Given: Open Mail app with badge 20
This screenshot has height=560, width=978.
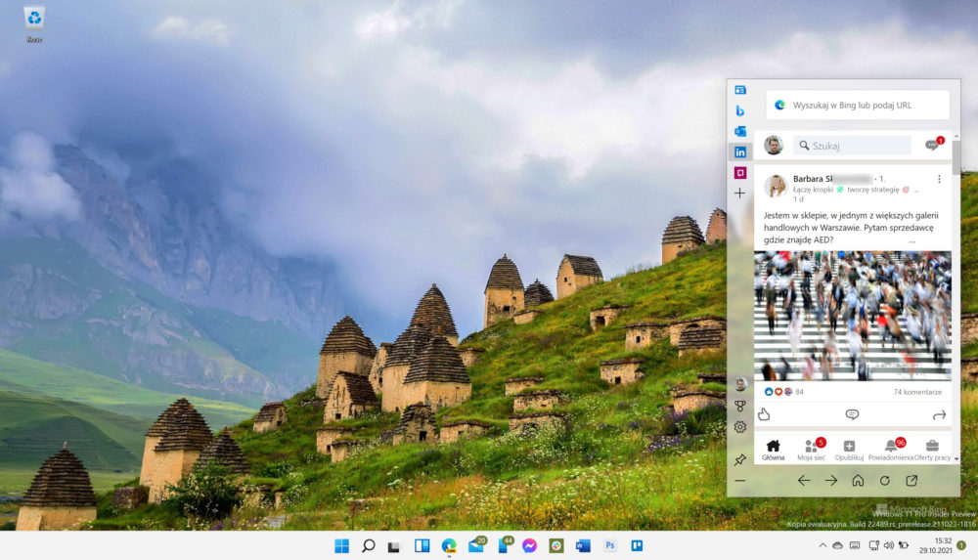Looking at the screenshot, I should [477, 545].
